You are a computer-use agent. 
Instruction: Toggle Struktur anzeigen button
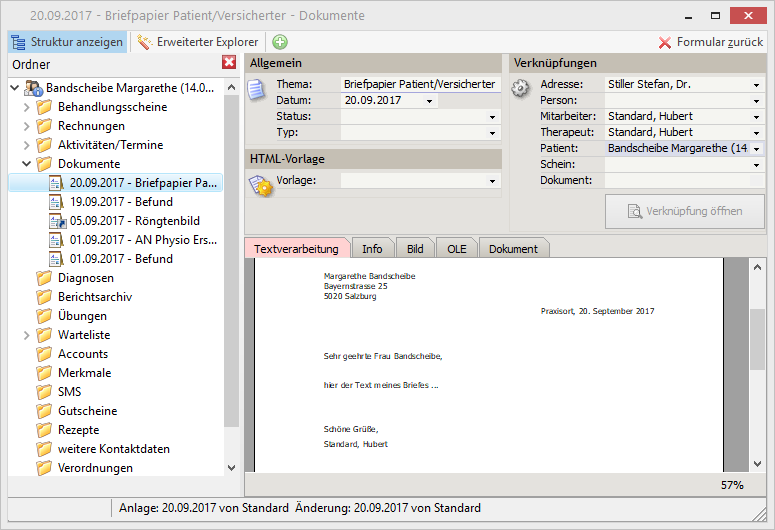(x=68, y=42)
